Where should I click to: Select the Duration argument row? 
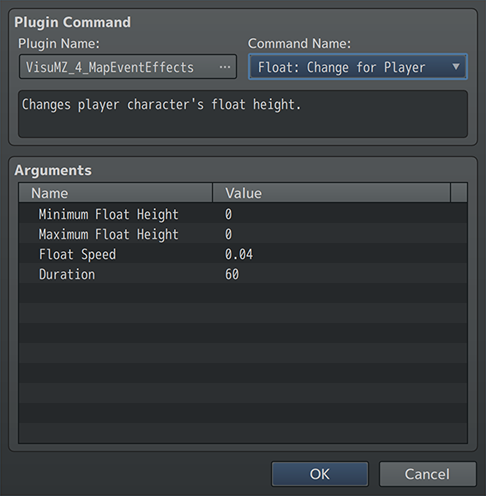[243, 273]
